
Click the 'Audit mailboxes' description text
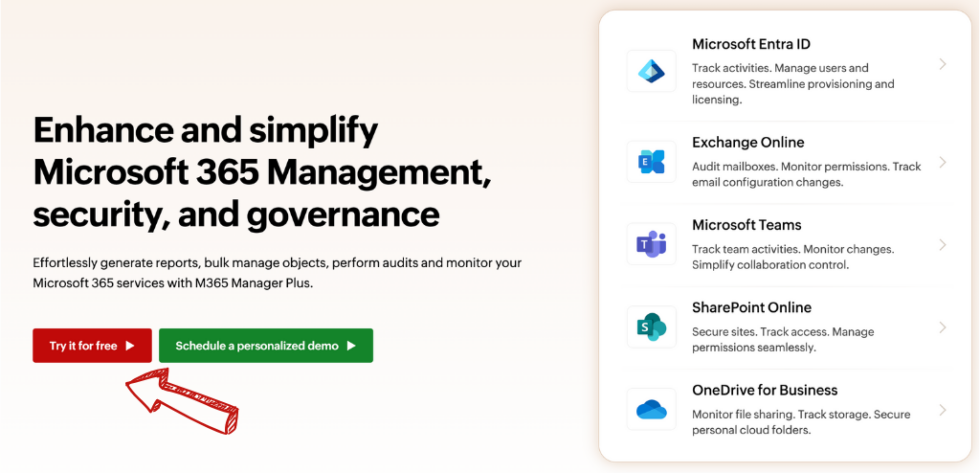(x=806, y=175)
